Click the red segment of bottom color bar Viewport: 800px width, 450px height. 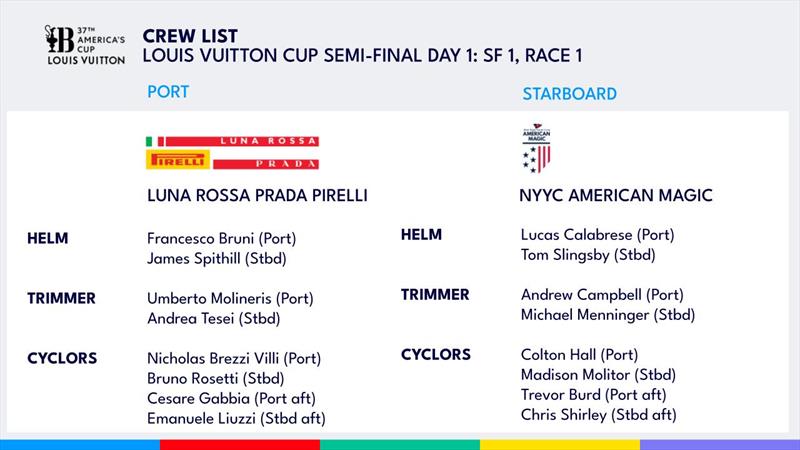point(240,445)
